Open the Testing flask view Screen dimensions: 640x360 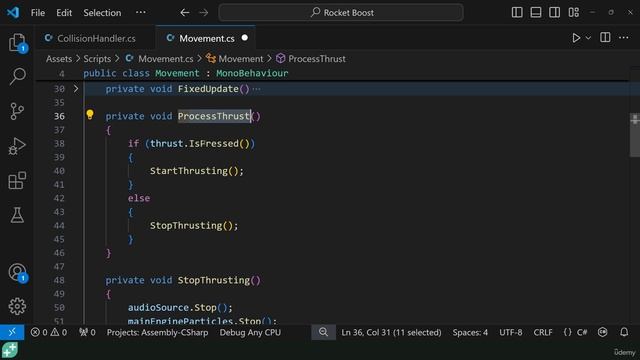[x=17, y=215]
